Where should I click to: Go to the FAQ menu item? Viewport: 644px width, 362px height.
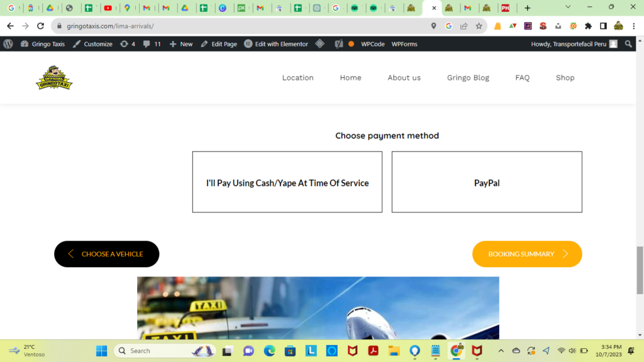(x=523, y=77)
